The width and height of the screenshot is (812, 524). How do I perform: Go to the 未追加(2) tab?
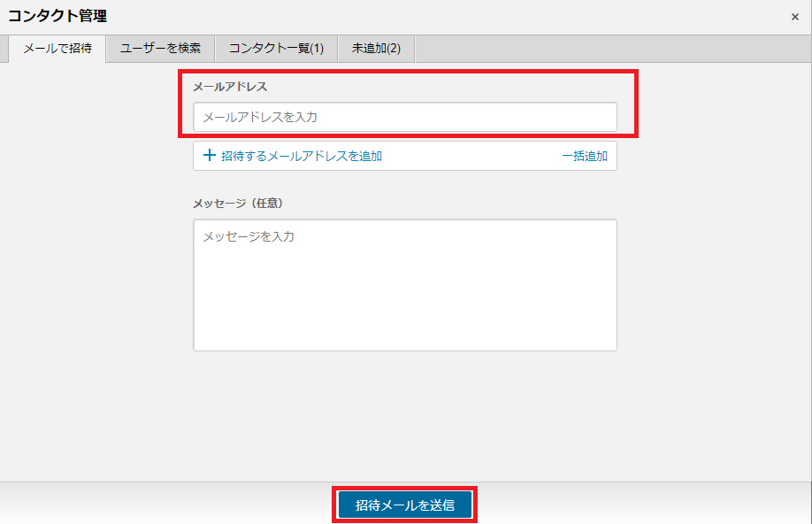click(x=376, y=49)
